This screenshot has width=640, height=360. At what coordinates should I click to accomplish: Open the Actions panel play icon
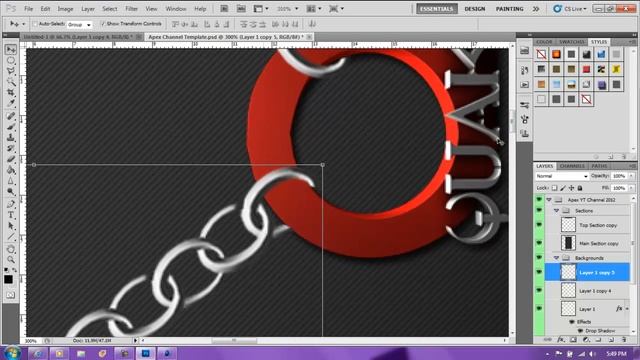coord(524,85)
